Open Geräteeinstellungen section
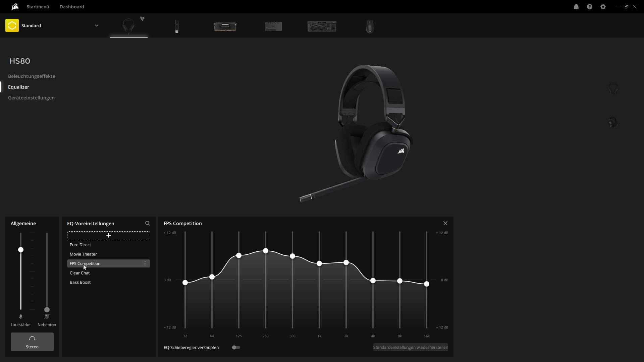 pos(31,98)
